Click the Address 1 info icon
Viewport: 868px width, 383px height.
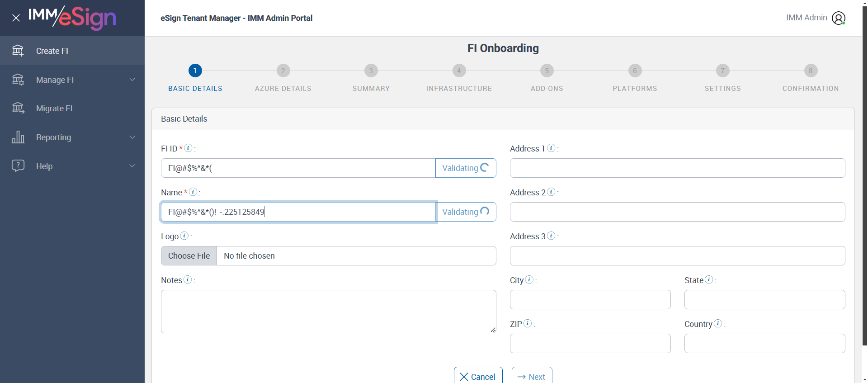[x=551, y=148]
